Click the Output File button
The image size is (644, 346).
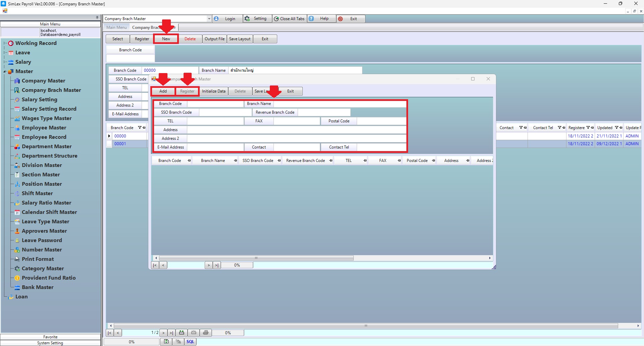pyautogui.click(x=214, y=39)
